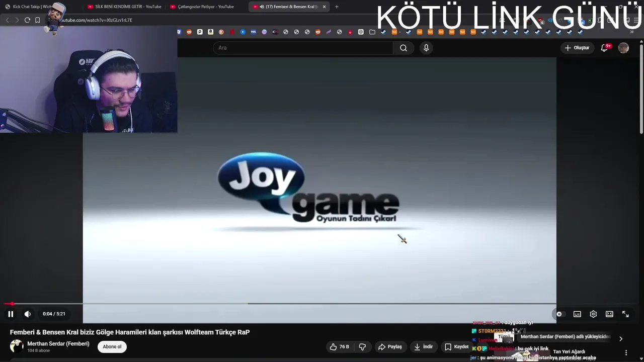Open the Oluştur create button
This screenshot has height=362, width=644.
coord(577,48)
